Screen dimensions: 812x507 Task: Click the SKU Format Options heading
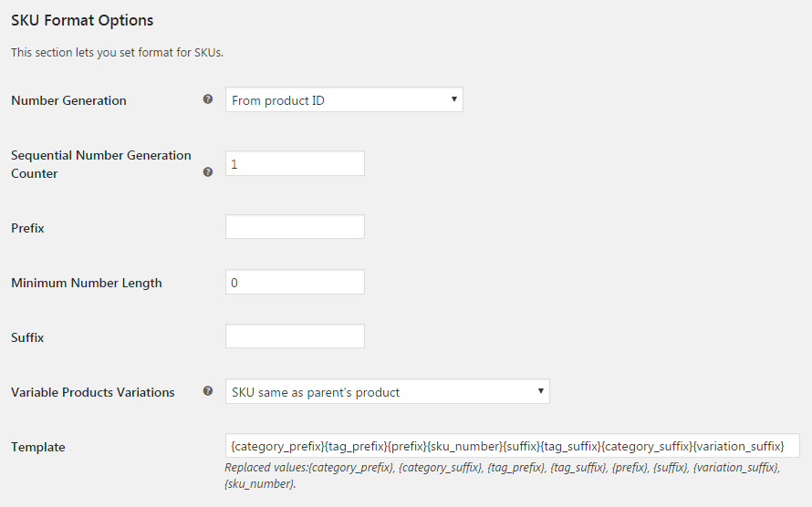(x=82, y=20)
